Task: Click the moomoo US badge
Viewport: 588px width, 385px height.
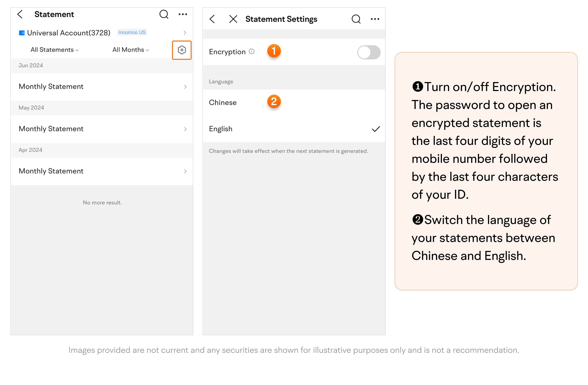Action: coord(132,32)
